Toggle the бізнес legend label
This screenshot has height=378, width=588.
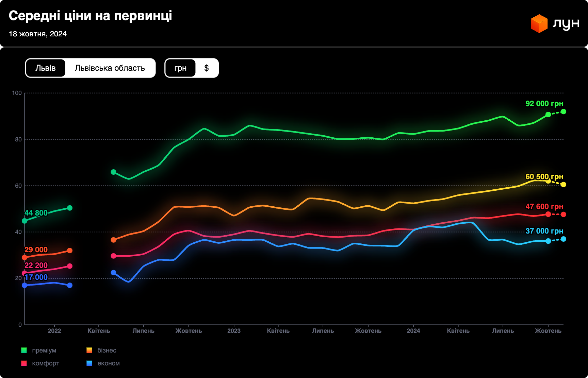[x=107, y=350]
